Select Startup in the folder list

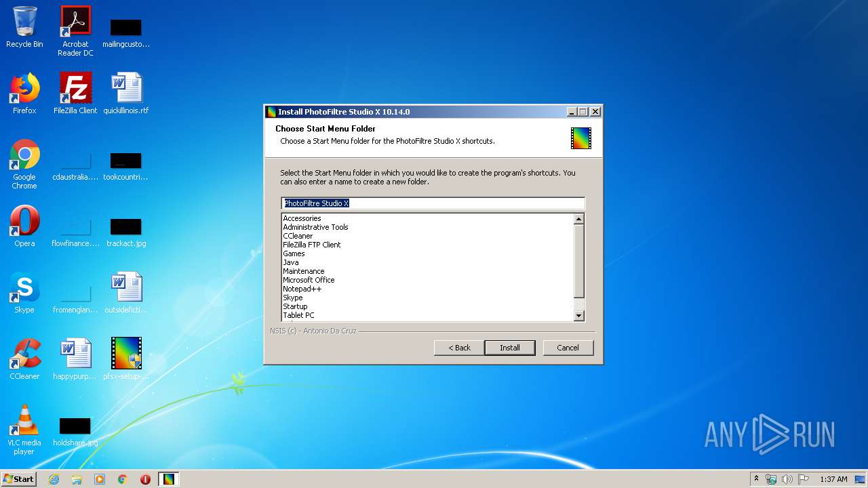coord(295,306)
